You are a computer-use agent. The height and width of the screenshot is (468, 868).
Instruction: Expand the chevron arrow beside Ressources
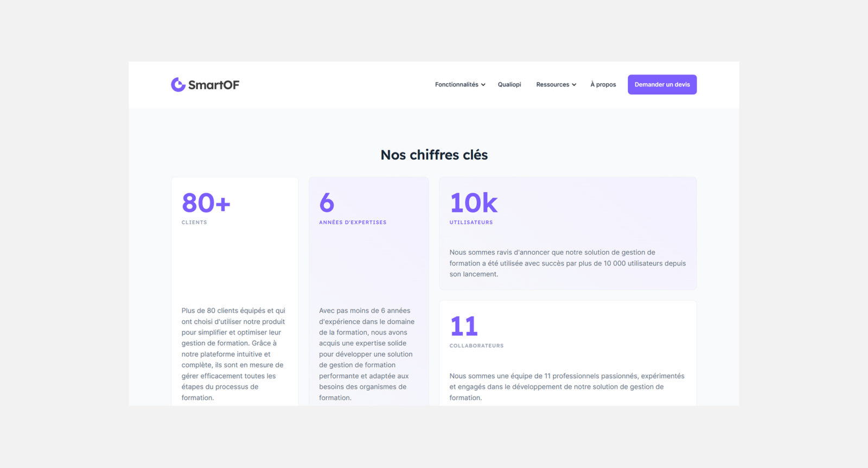[x=574, y=85]
